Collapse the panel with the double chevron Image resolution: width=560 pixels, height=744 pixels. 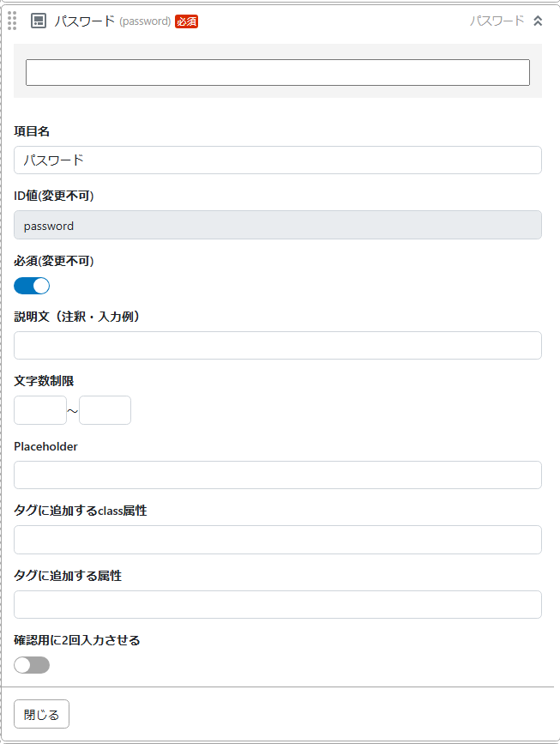point(539,19)
